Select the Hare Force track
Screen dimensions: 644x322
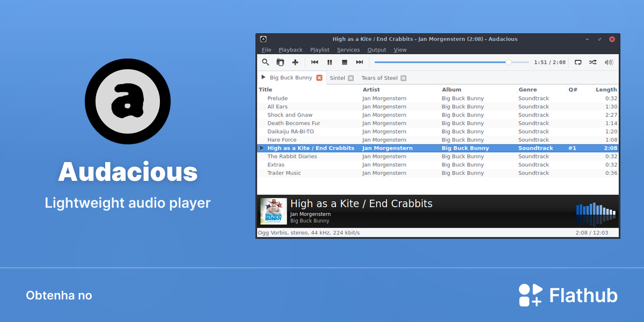tap(438, 140)
